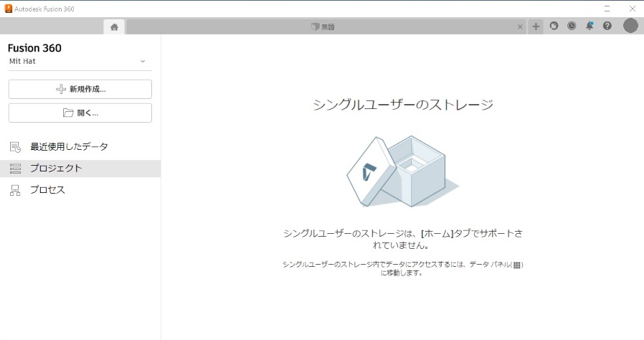Switch to the 無題 document tab

click(323, 27)
